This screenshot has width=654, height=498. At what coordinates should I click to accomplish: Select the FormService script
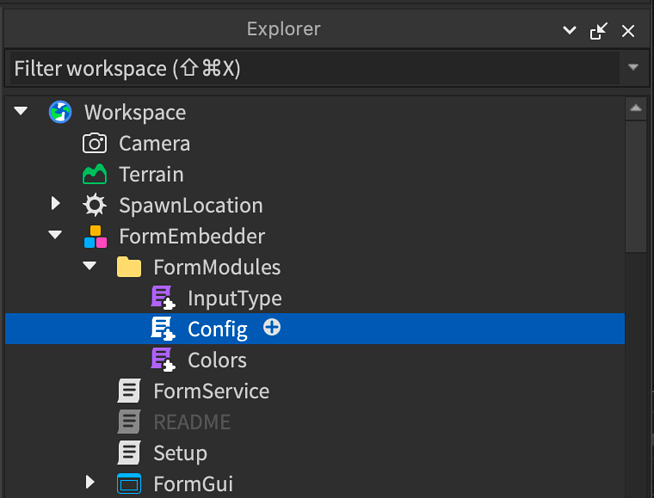coord(210,391)
